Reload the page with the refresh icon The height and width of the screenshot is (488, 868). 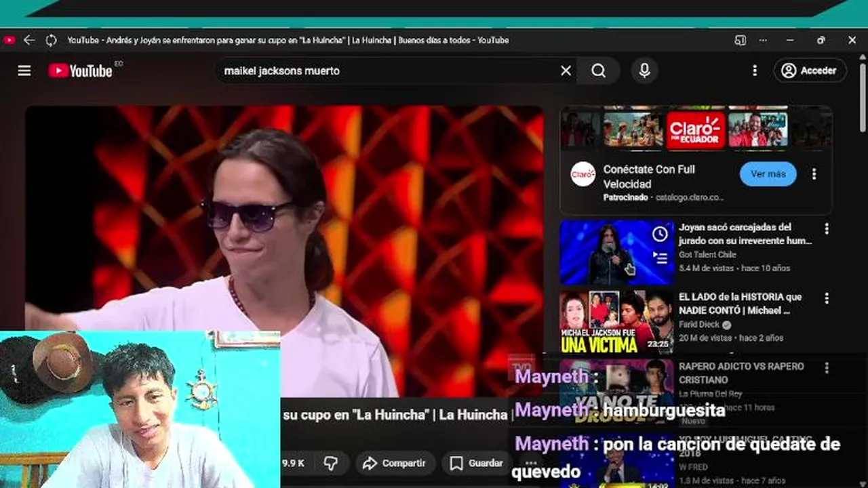[x=51, y=40]
